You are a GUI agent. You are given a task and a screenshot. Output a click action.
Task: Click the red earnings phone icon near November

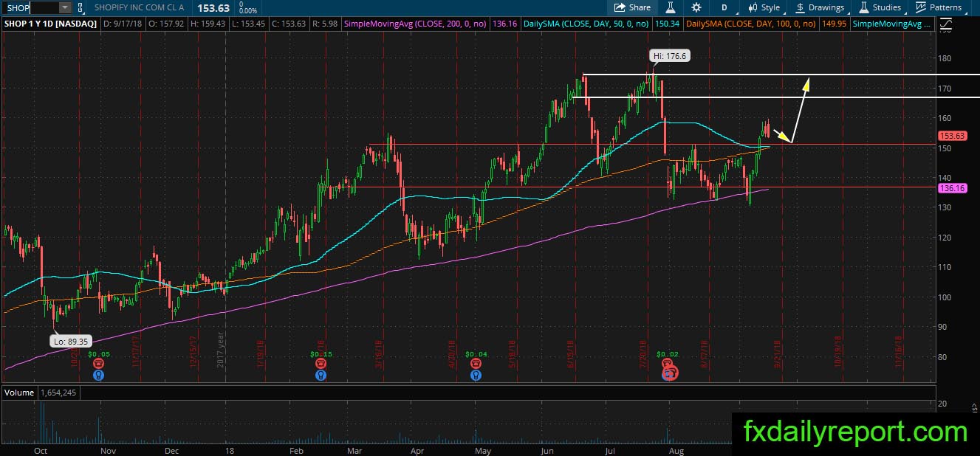[x=98, y=364]
